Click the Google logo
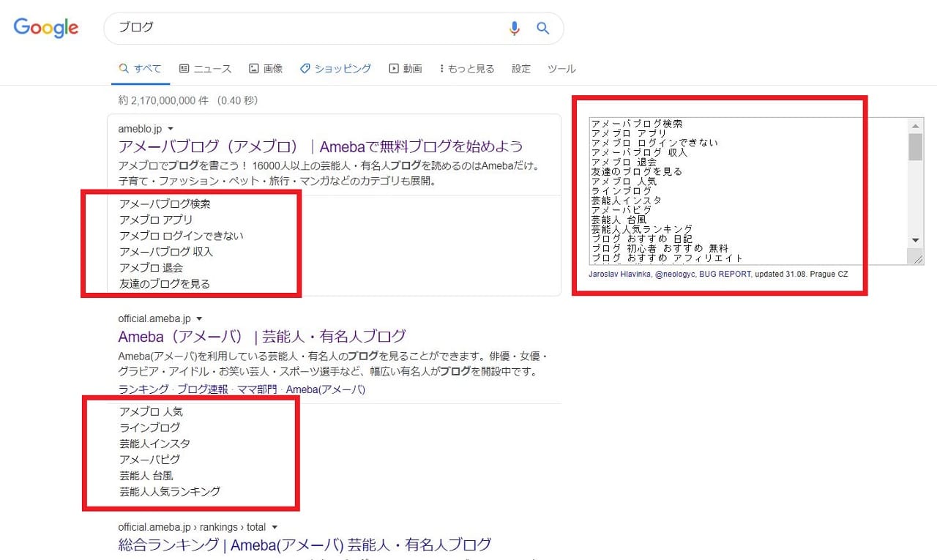This screenshot has width=937, height=560. pos(46,28)
